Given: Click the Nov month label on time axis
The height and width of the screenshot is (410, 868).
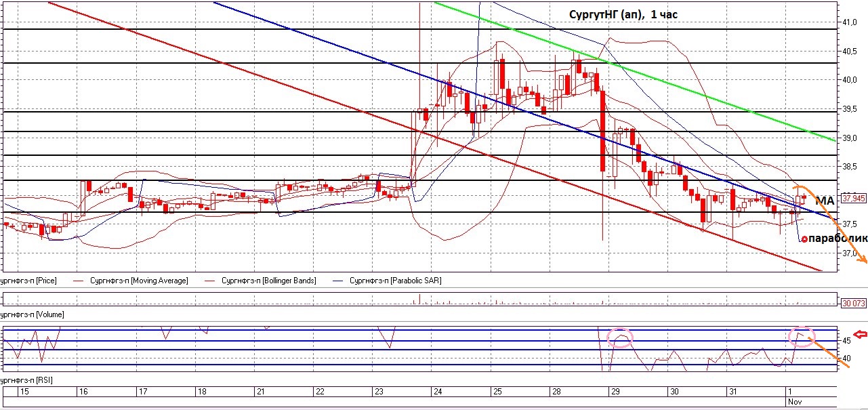Looking at the screenshot, I should click(x=795, y=402).
